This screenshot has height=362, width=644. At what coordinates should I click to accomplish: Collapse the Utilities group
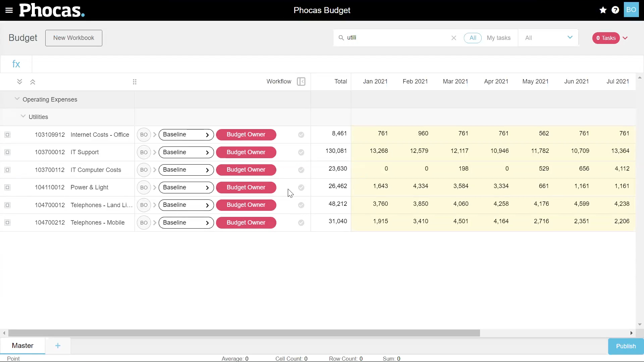(x=23, y=116)
